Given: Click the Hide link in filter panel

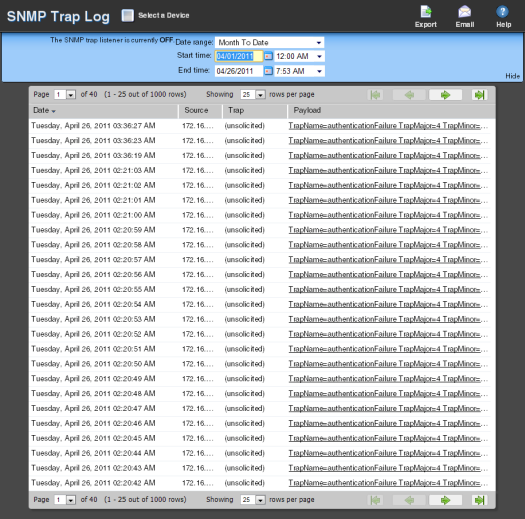Looking at the screenshot, I should click(x=513, y=76).
